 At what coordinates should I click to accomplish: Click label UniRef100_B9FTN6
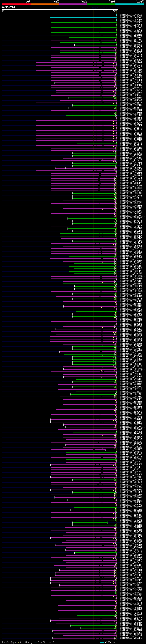click(131, 535)
